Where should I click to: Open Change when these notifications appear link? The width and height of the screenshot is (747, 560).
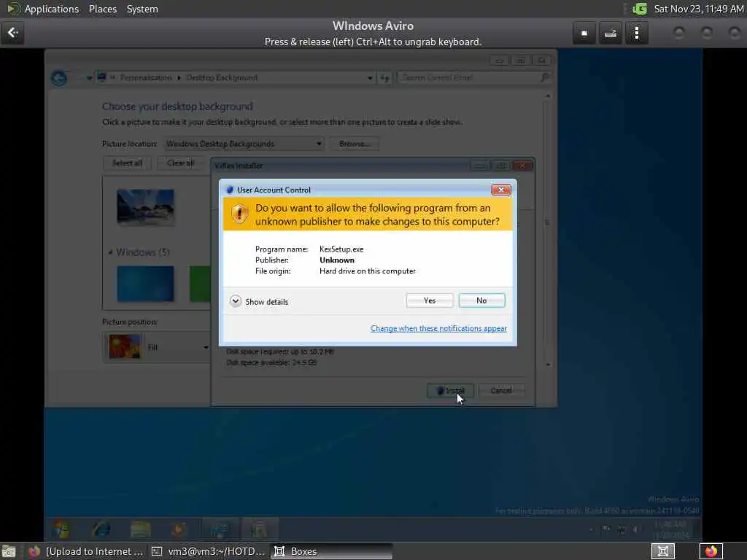(438, 329)
